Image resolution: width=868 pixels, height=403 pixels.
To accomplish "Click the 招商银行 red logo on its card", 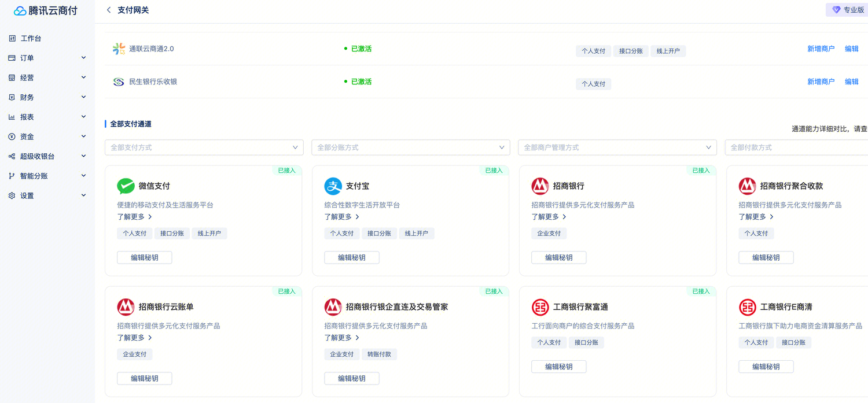I will [540, 186].
